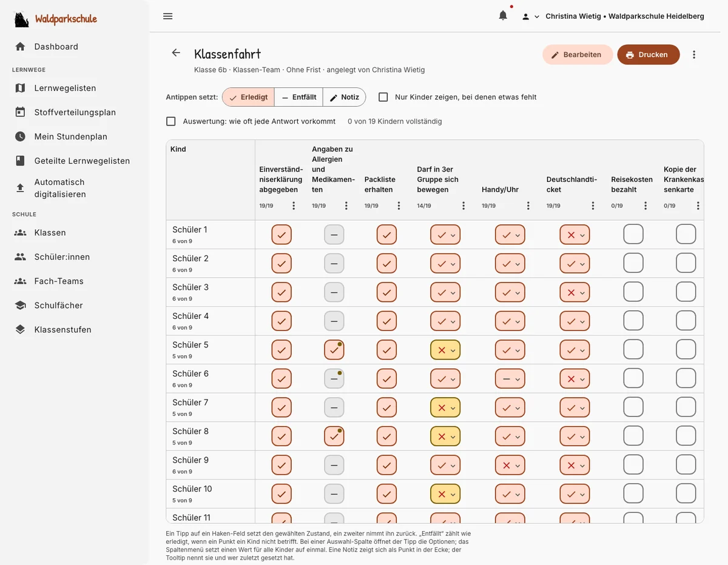Open column menu for Angaben zu Allergien

click(346, 206)
